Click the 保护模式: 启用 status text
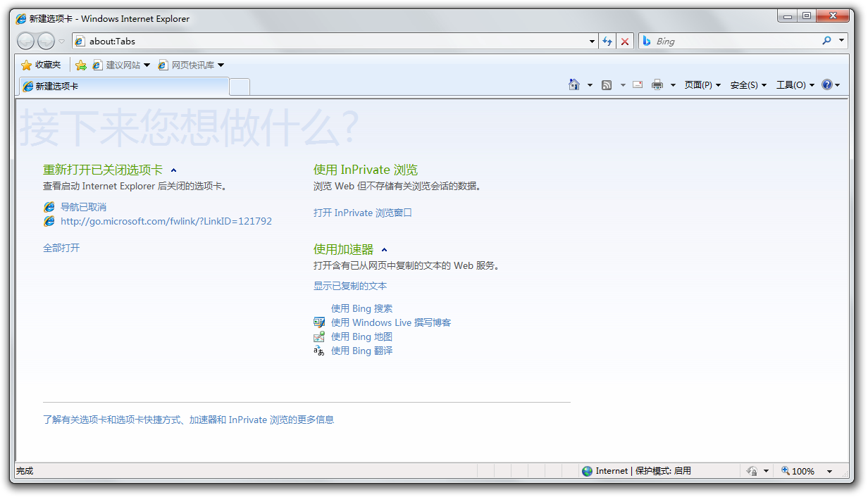 point(663,471)
